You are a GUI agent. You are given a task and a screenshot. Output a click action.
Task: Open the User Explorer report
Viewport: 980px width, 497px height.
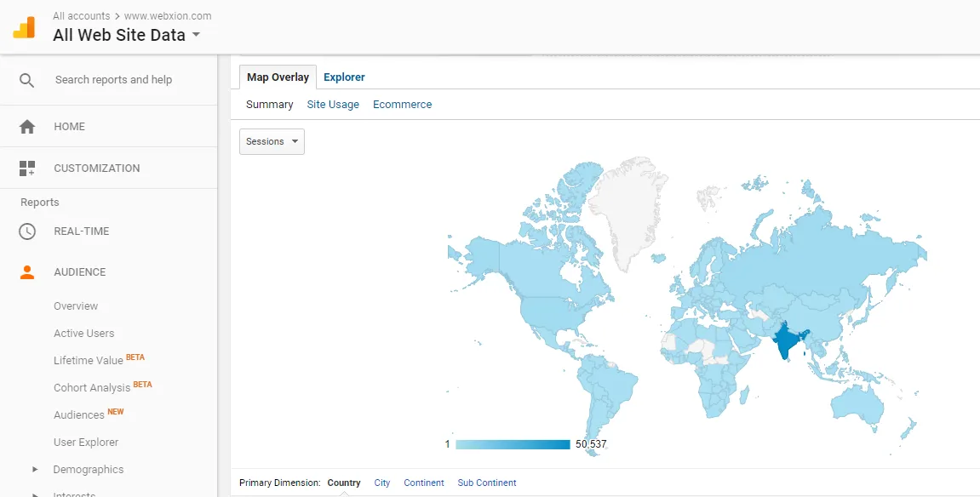[86, 443]
